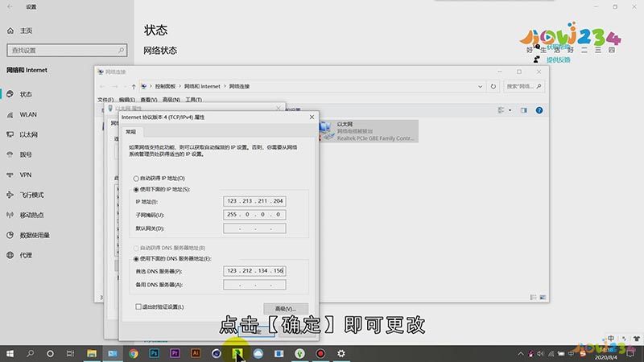The width and height of the screenshot is (644, 362).
Task: Select the 常规 tab
Action: click(131, 132)
